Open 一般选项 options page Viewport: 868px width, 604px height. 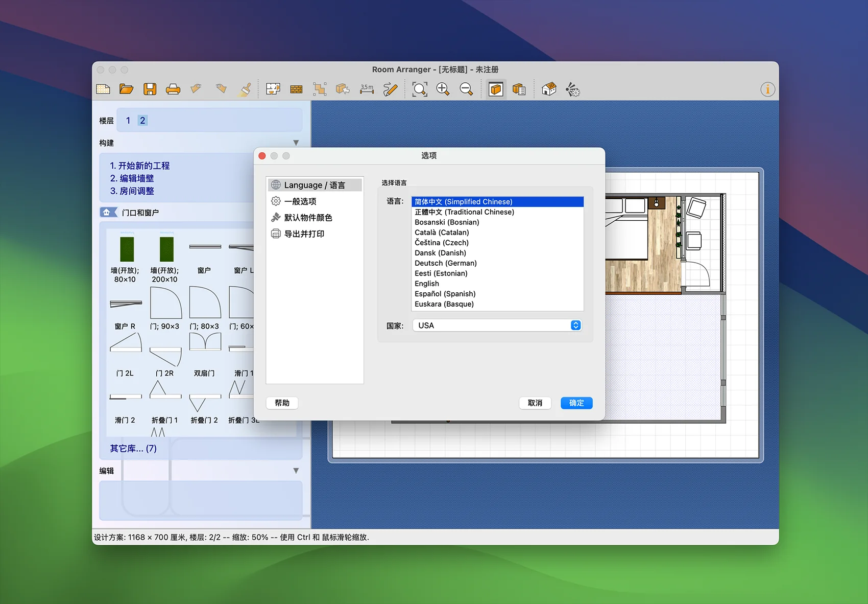[315, 201]
